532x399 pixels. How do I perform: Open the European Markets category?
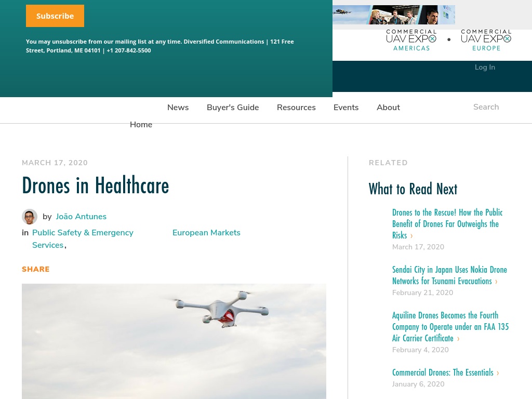point(206,233)
